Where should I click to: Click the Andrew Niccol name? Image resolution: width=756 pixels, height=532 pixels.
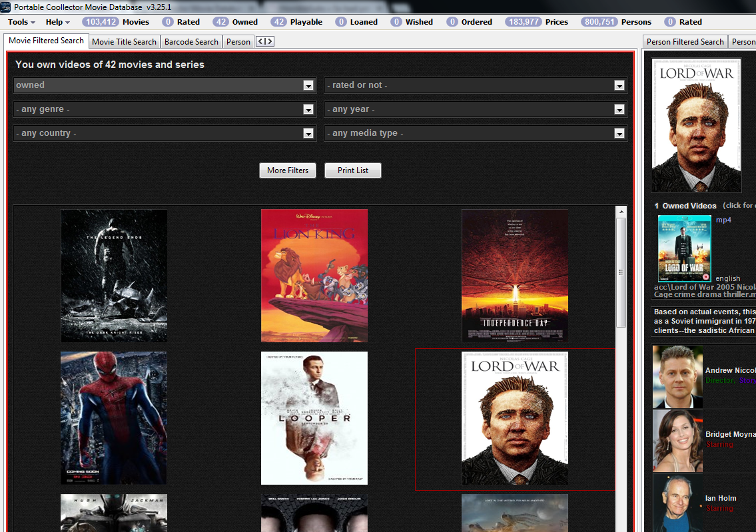pyautogui.click(x=731, y=371)
